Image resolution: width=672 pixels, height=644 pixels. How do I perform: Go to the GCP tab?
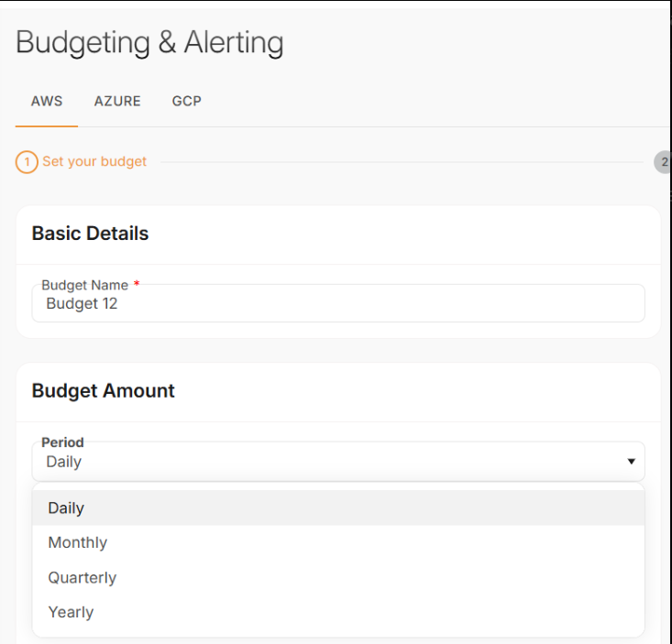pos(186,101)
